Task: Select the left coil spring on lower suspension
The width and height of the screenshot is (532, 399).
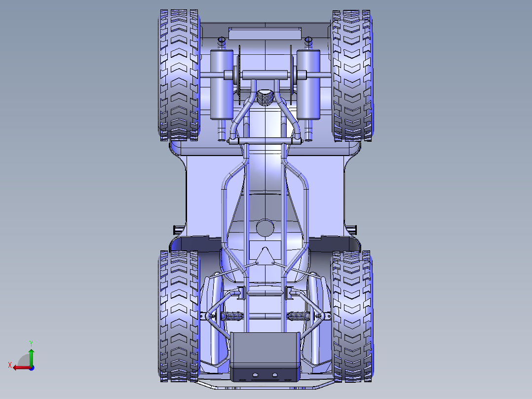Action: click(x=232, y=317)
